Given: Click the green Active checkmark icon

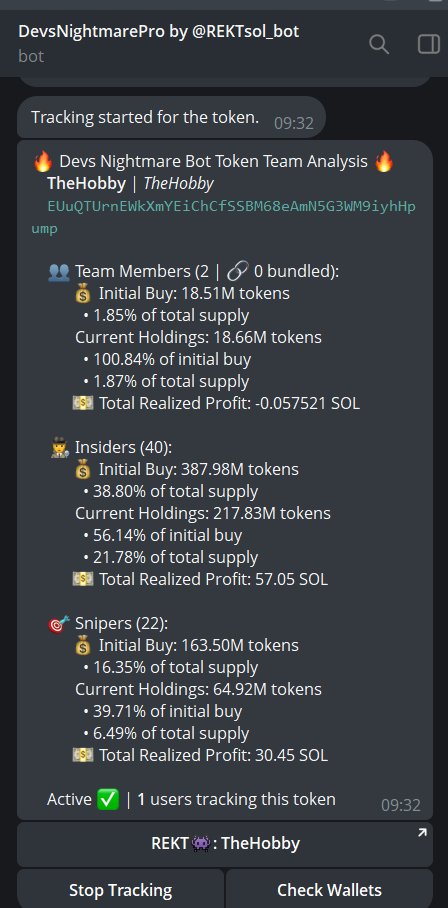Looking at the screenshot, I should tap(108, 800).
